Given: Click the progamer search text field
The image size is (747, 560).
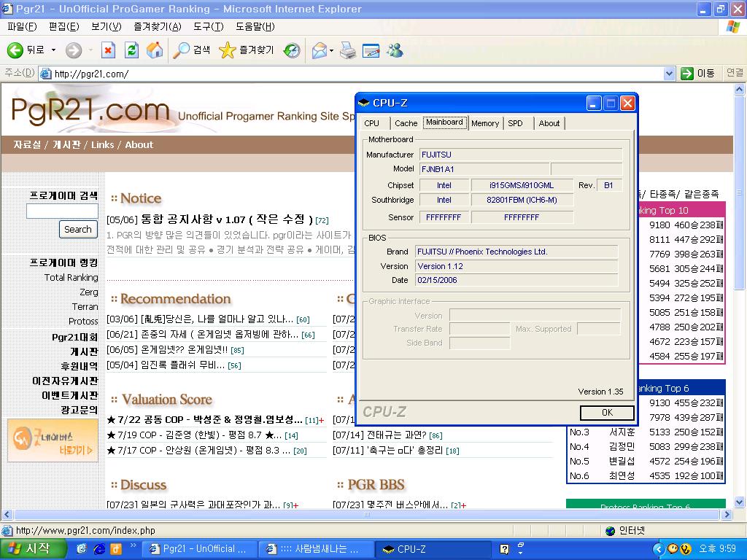Looking at the screenshot, I should coord(63,211).
